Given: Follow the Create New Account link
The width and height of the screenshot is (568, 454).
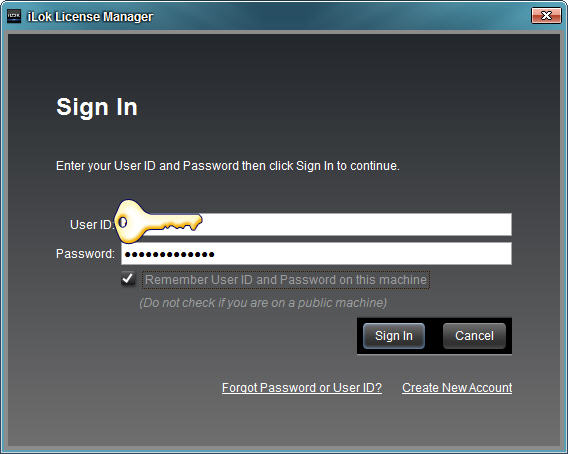Looking at the screenshot, I should [457, 388].
